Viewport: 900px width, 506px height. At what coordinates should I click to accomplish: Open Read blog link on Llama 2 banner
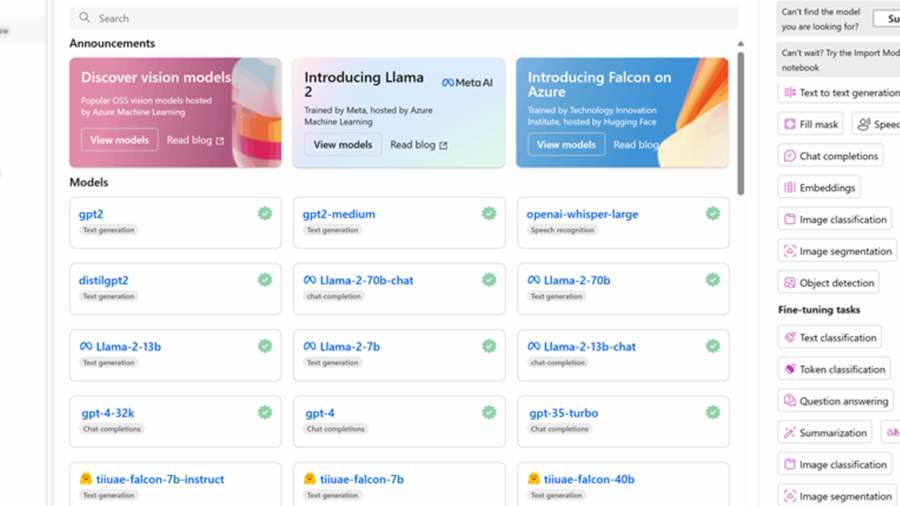418,145
